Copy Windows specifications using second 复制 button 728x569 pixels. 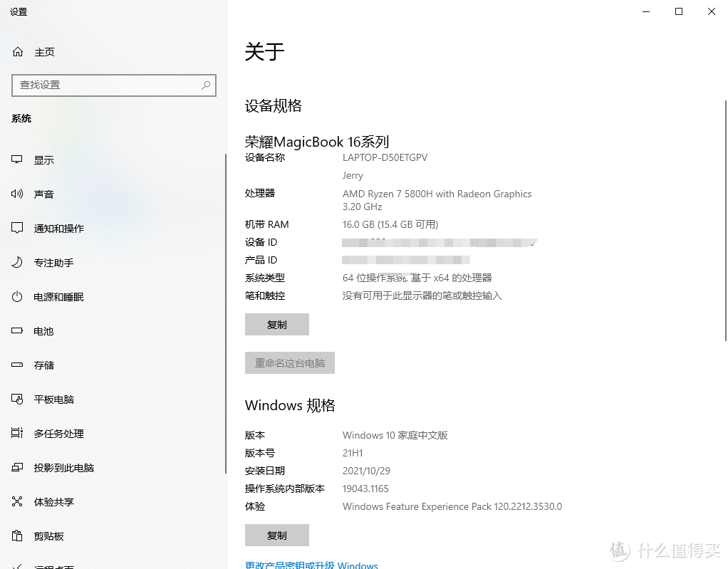pyautogui.click(x=277, y=535)
